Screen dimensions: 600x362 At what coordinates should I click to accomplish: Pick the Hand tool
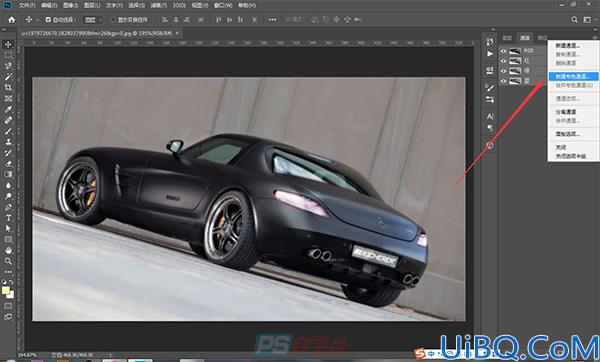point(8,250)
